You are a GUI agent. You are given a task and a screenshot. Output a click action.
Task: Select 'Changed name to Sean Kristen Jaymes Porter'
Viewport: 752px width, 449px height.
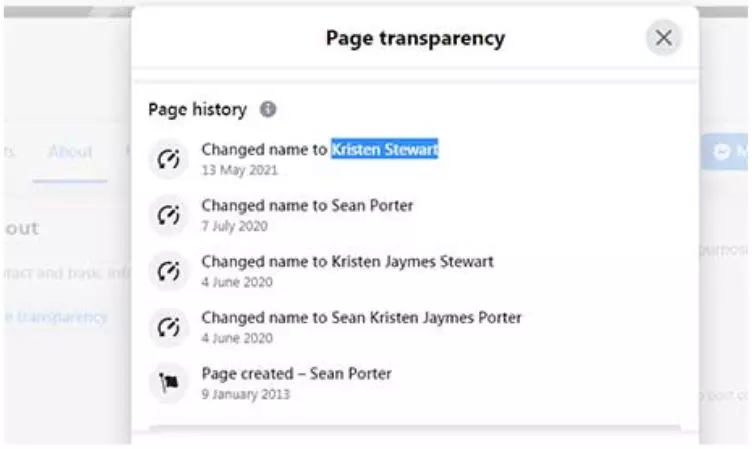pyautogui.click(x=361, y=317)
